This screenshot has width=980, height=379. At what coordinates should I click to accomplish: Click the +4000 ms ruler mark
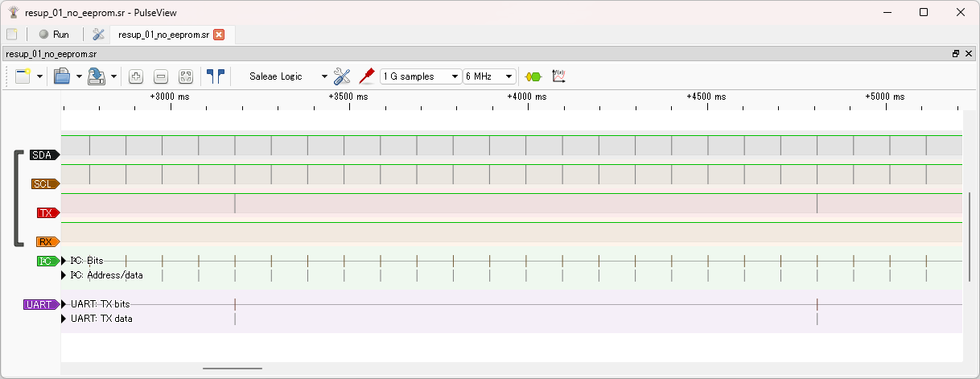click(x=526, y=96)
